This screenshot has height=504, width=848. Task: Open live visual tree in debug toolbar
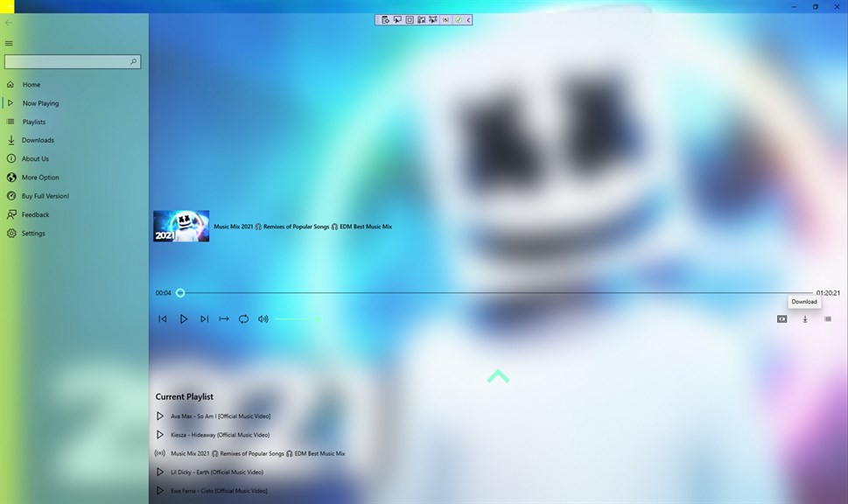tap(386, 20)
